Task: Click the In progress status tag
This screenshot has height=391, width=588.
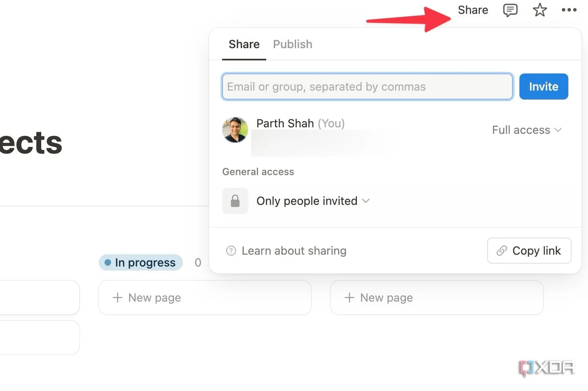Action: [x=141, y=262]
